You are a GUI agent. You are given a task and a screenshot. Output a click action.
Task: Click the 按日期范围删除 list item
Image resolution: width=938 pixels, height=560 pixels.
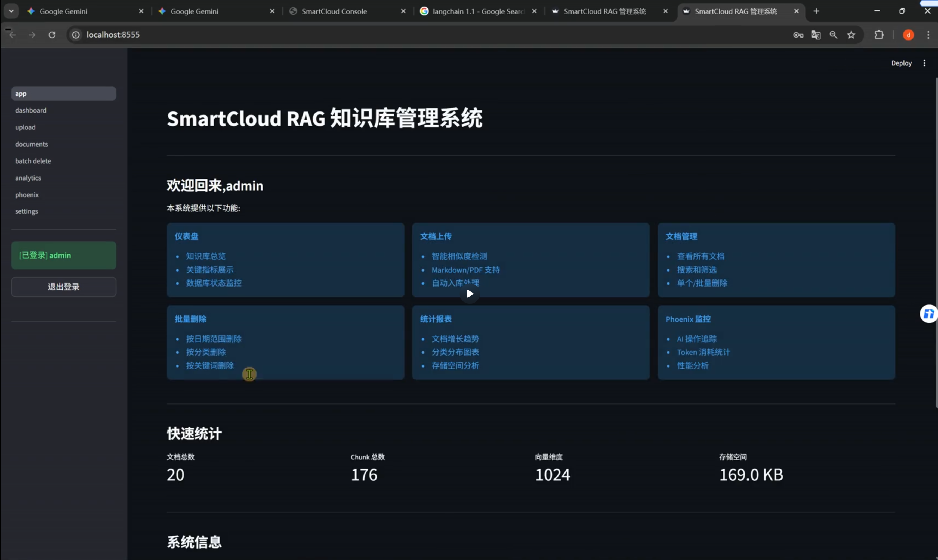pyautogui.click(x=214, y=339)
